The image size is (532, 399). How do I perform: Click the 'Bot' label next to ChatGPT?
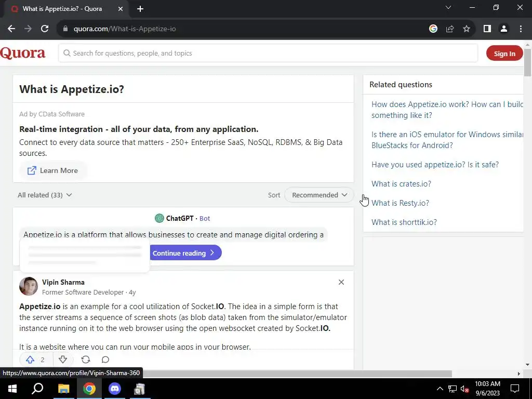coord(205,219)
